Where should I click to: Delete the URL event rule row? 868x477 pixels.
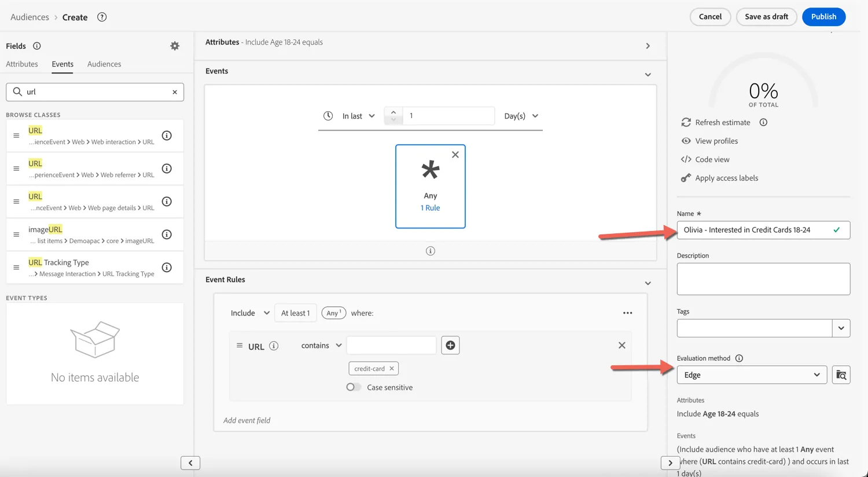pyautogui.click(x=622, y=346)
